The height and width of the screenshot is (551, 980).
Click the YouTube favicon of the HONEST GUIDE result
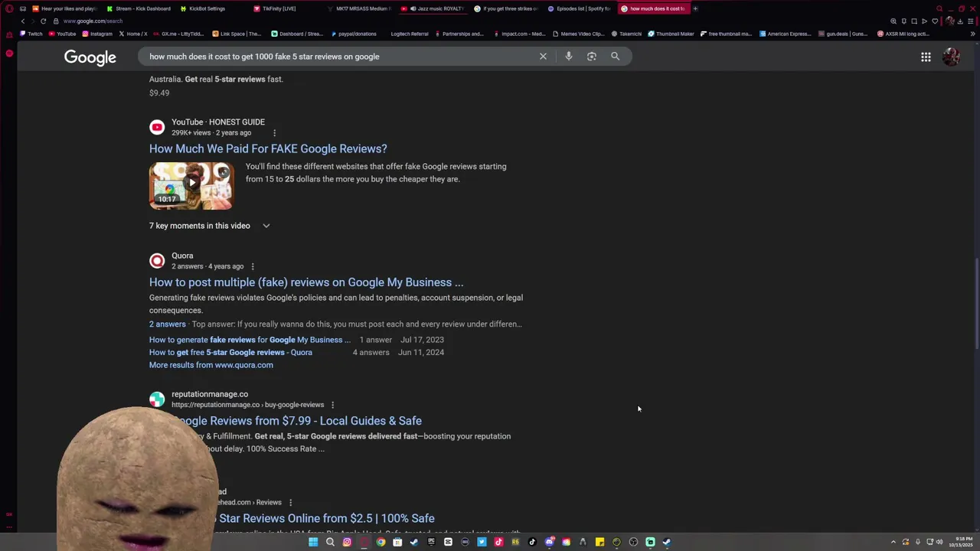click(157, 127)
